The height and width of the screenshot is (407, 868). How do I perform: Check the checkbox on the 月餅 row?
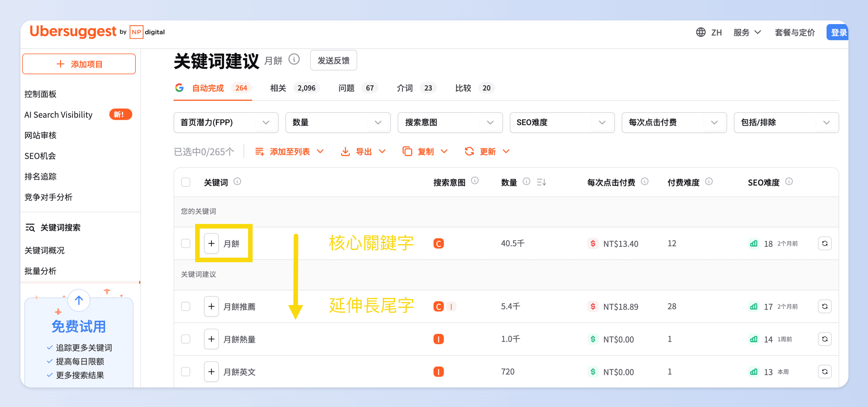[186, 243]
